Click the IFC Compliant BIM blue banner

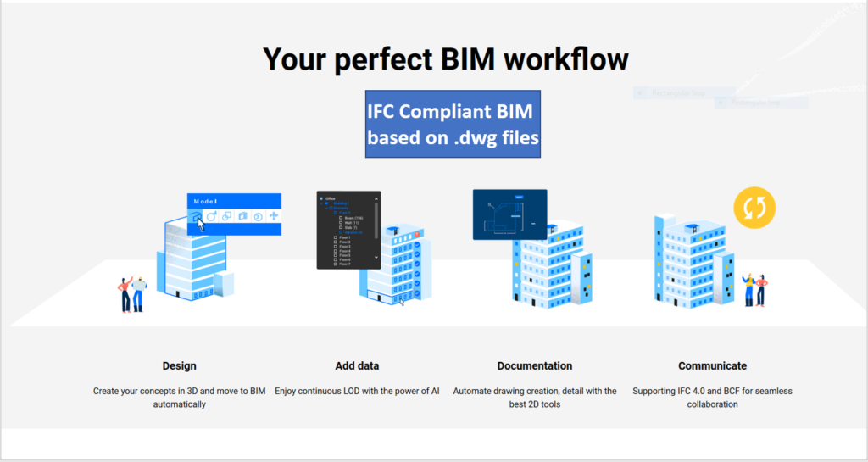(453, 124)
